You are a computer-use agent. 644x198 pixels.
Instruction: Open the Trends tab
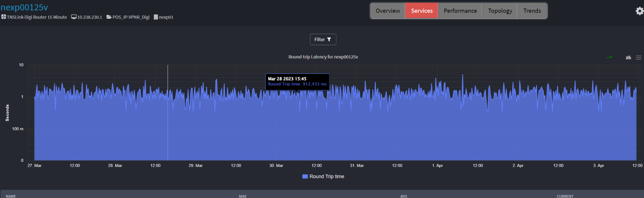[x=532, y=11]
